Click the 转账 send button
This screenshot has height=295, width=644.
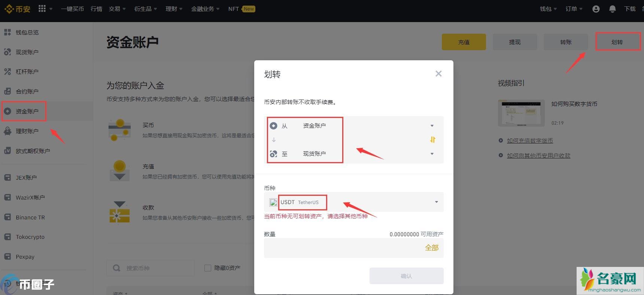point(566,42)
